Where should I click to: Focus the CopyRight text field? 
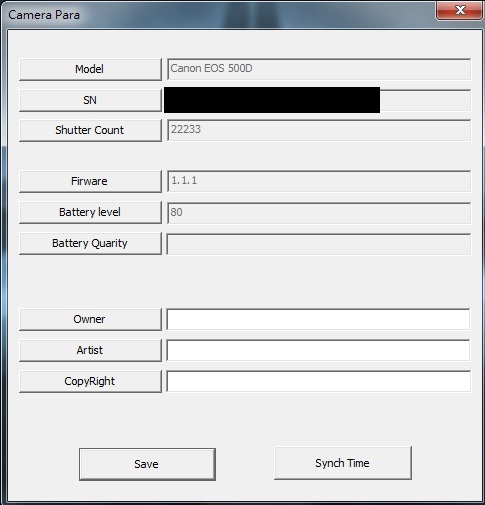click(319, 381)
